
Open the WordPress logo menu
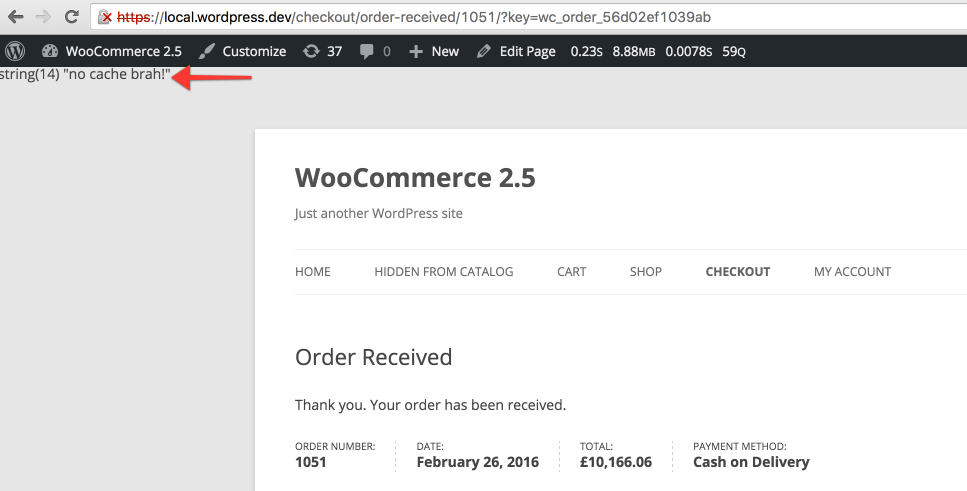click(x=15, y=51)
